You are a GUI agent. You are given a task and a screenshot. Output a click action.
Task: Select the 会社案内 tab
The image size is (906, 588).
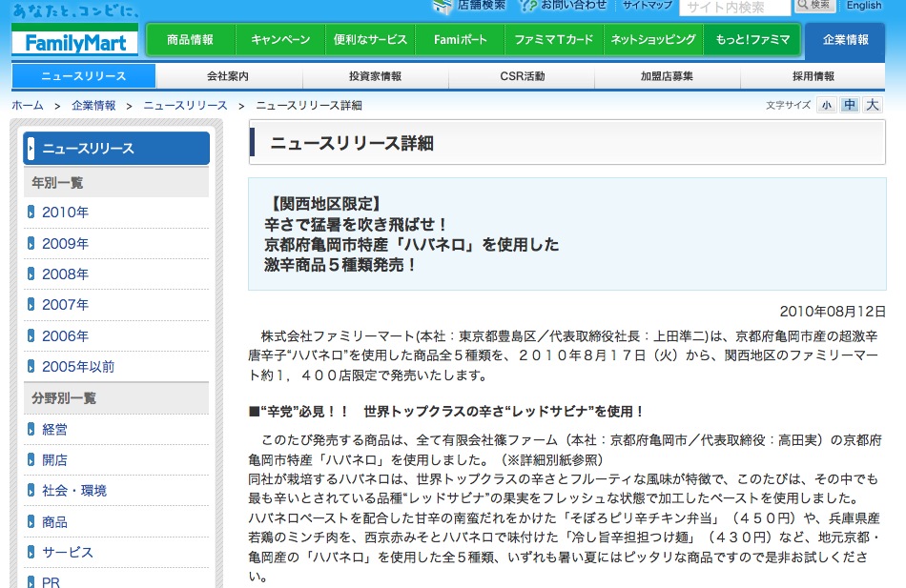pyautogui.click(x=228, y=76)
